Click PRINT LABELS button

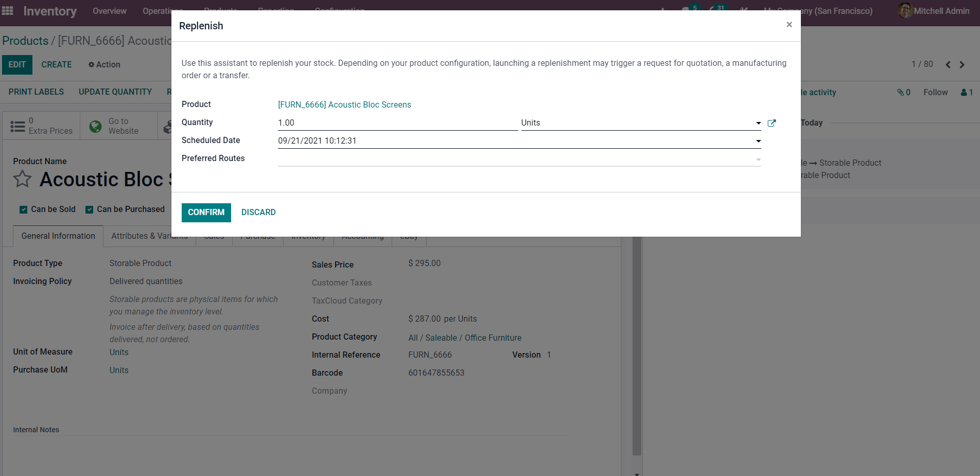coord(36,92)
